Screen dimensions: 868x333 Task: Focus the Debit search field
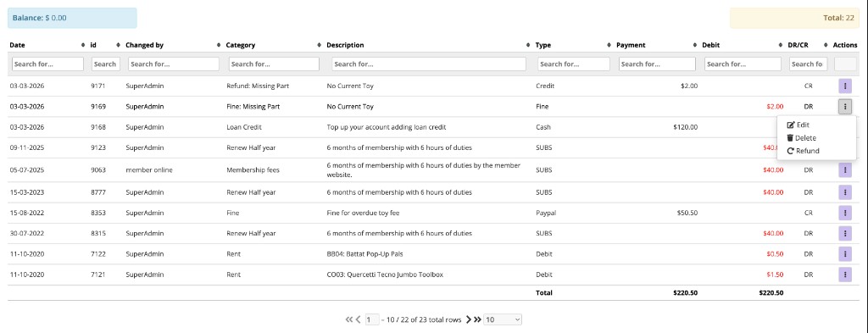coord(743,64)
